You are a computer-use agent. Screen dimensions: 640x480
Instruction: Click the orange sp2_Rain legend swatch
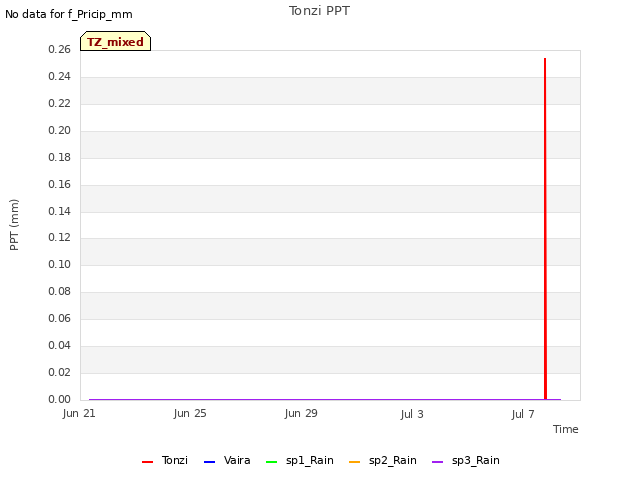tap(355, 462)
